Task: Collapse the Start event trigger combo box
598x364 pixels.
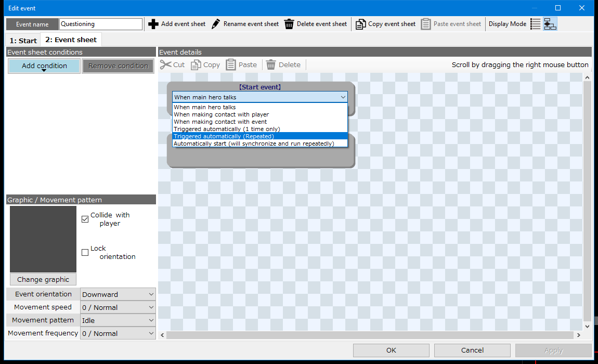Action: [x=259, y=97]
